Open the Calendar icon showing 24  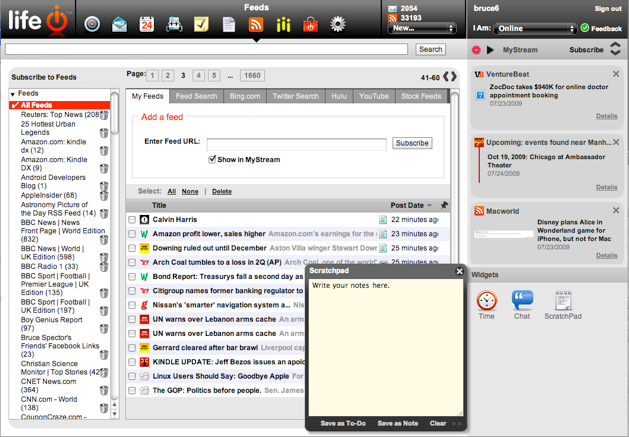pos(147,24)
